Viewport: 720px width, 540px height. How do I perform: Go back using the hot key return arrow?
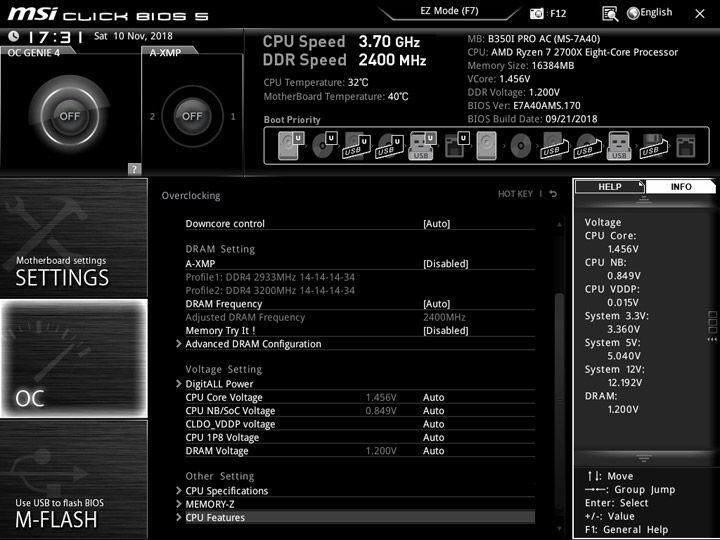point(553,194)
